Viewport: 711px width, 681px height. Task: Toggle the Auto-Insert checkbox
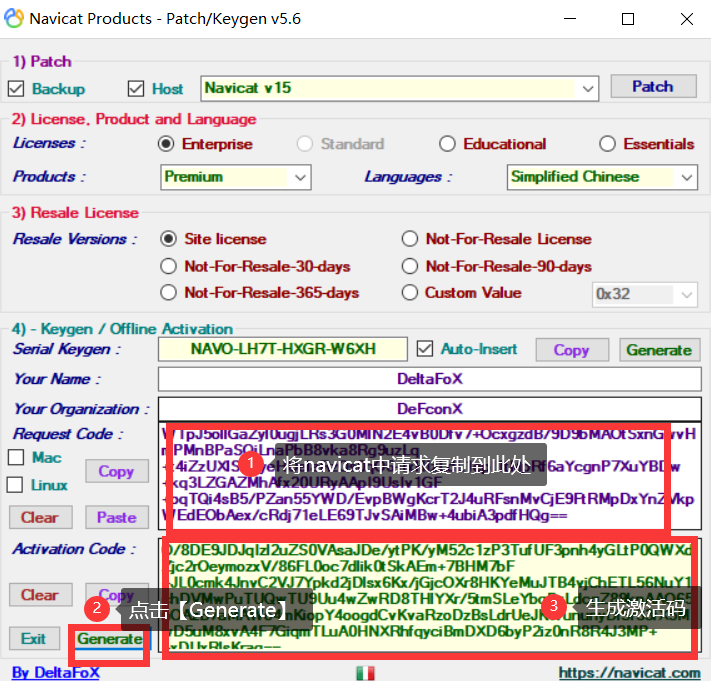coord(425,349)
